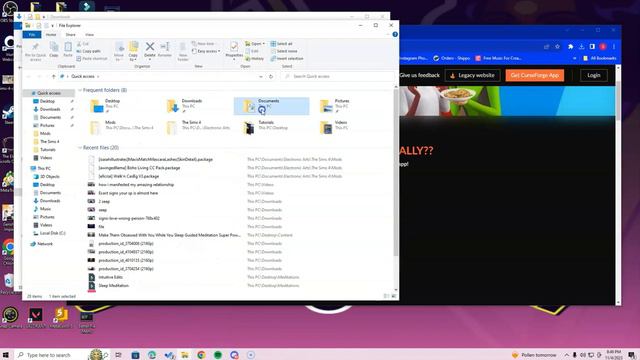
Task: Open the Move to dropdown
Action: pyautogui.click(x=119, y=51)
